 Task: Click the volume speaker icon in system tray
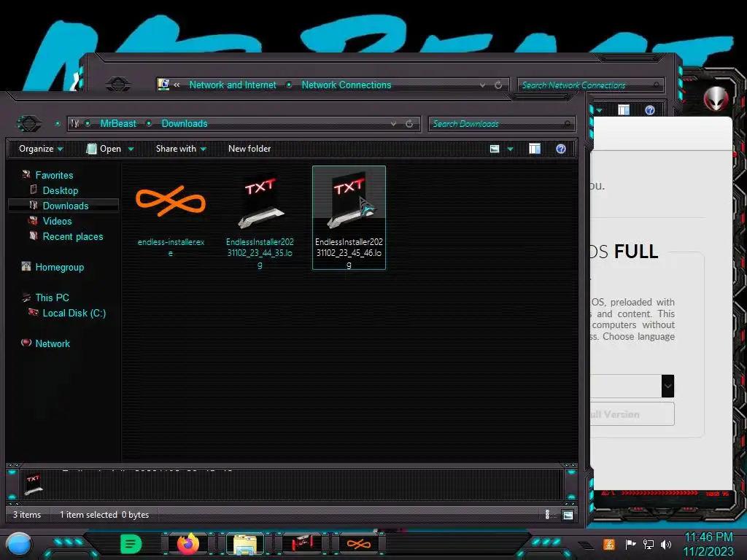(x=666, y=544)
